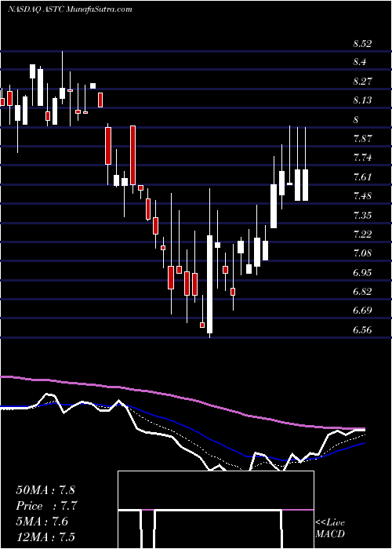Image resolution: width=392 pixels, height=549 pixels.
Task: Select the 7.48 price axis label
Action: point(362,196)
